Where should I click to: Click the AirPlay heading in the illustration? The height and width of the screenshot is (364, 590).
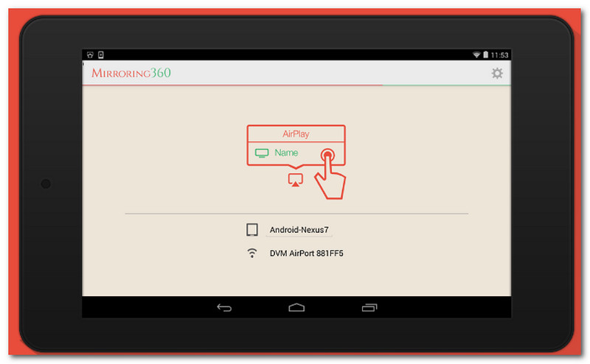296,134
